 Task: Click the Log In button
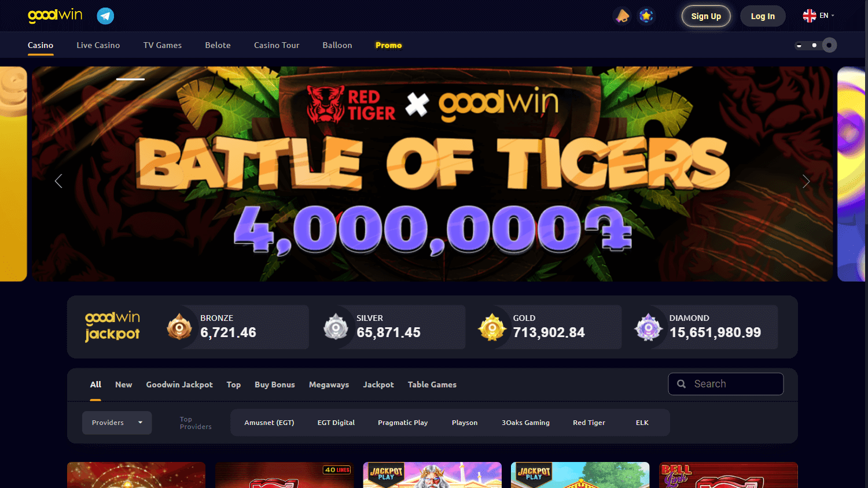pyautogui.click(x=763, y=16)
